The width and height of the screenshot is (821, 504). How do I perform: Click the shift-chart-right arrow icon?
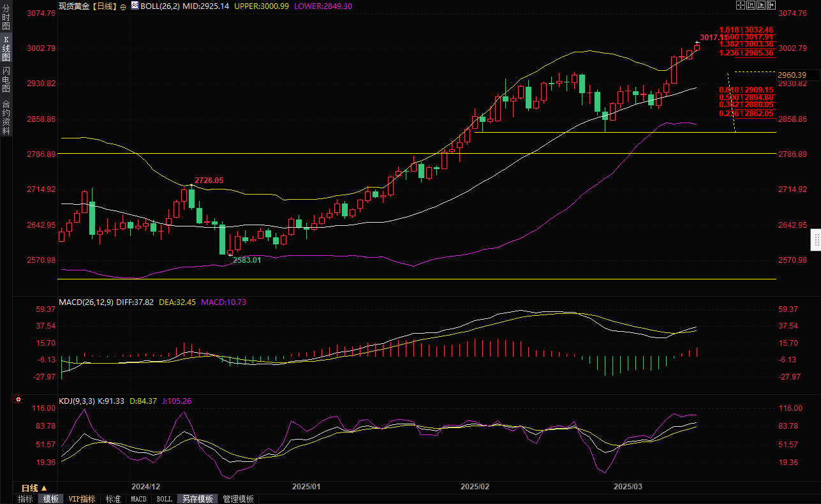point(771,5)
